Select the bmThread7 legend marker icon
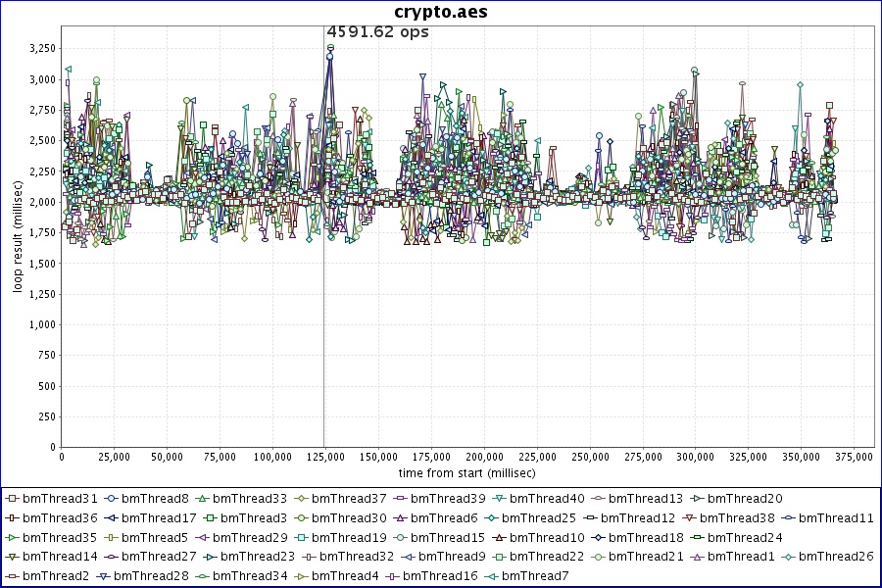This screenshot has height=588, width=882. (491, 576)
